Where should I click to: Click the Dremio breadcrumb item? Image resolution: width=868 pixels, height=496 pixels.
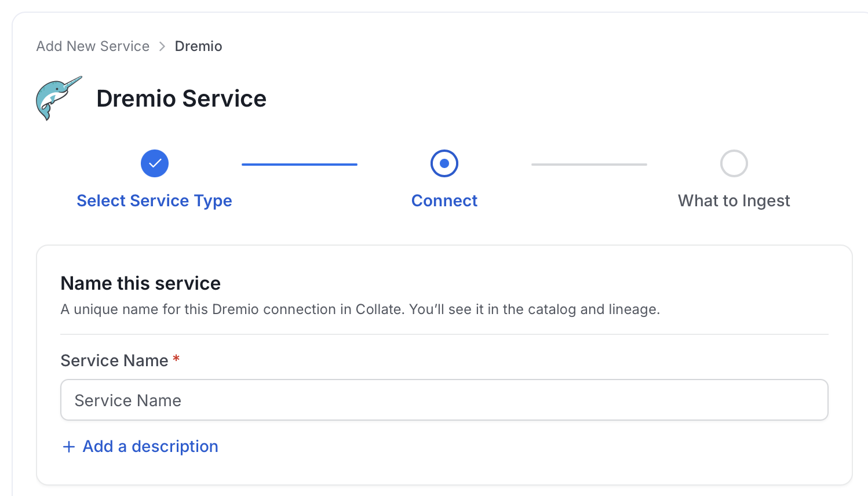pyautogui.click(x=198, y=46)
